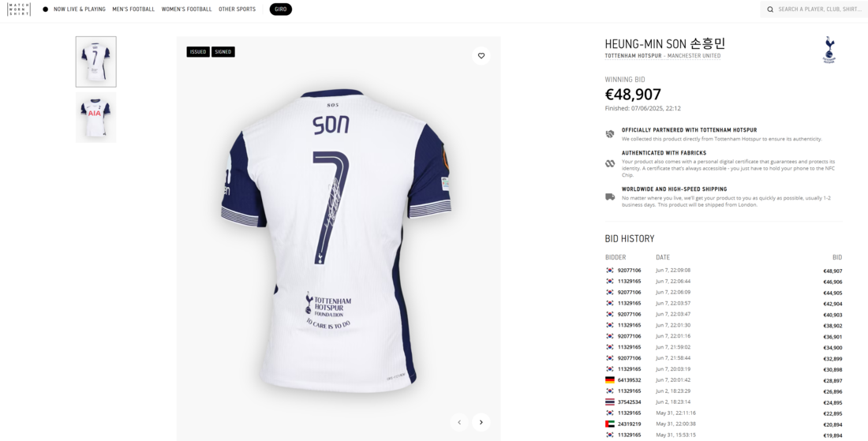Select the front-of-shirt AIA thumbnail
This screenshot has height=441, width=868.
pos(95,118)
